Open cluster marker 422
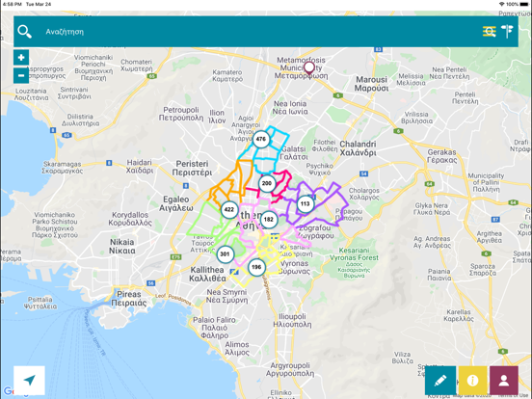Viewport: 532px width, 399px height. (x=229, y=209)
